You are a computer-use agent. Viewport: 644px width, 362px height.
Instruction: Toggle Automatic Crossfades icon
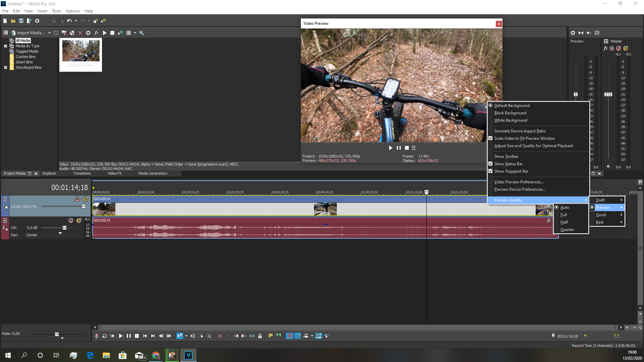tap(298, 336)
